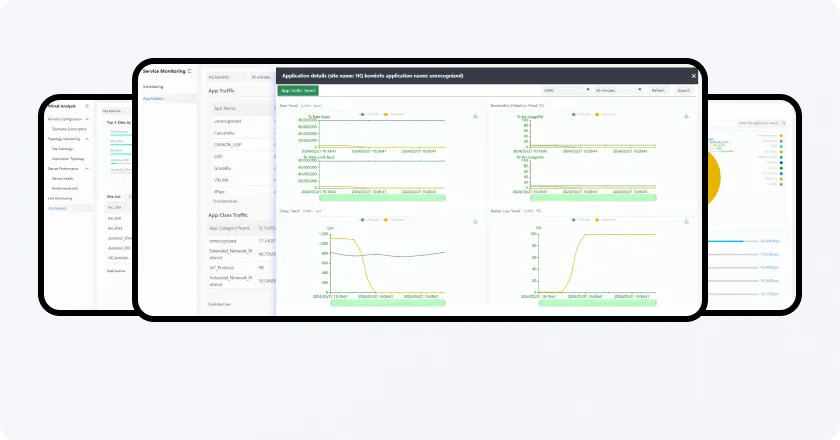Select the App Traffic Trend tab

(x=297, y=90)
